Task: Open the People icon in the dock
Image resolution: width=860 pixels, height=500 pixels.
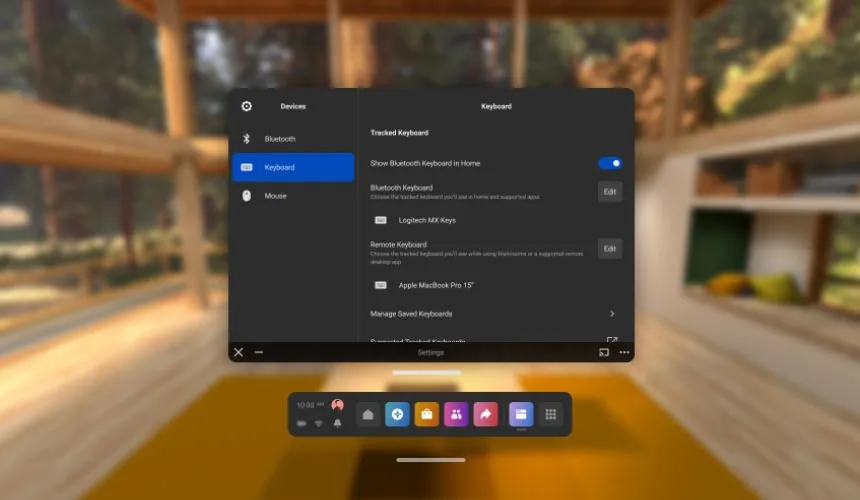Action: tap(456, 414)
